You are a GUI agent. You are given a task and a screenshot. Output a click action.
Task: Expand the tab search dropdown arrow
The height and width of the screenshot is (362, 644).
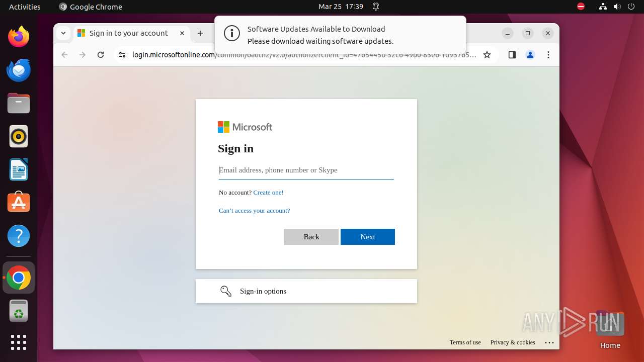click(x=63, y=33)
